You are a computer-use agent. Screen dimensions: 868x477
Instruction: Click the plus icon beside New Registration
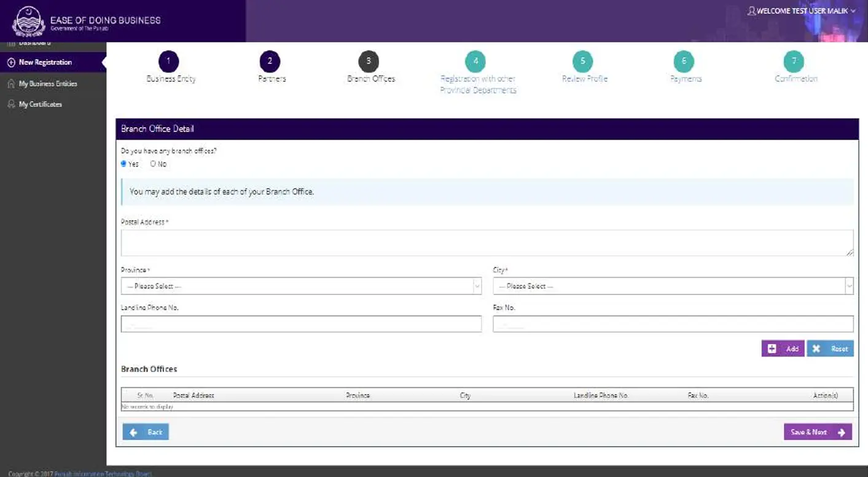[x=11, y=63]
